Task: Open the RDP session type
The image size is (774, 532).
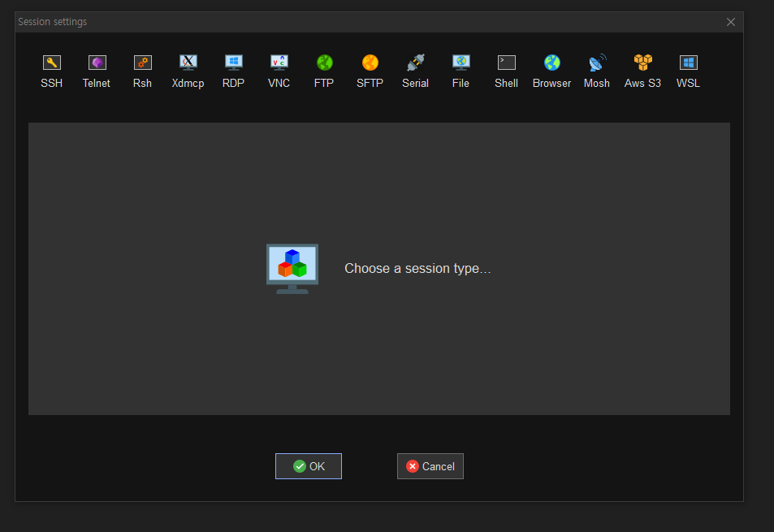Action: coord(233,71)
